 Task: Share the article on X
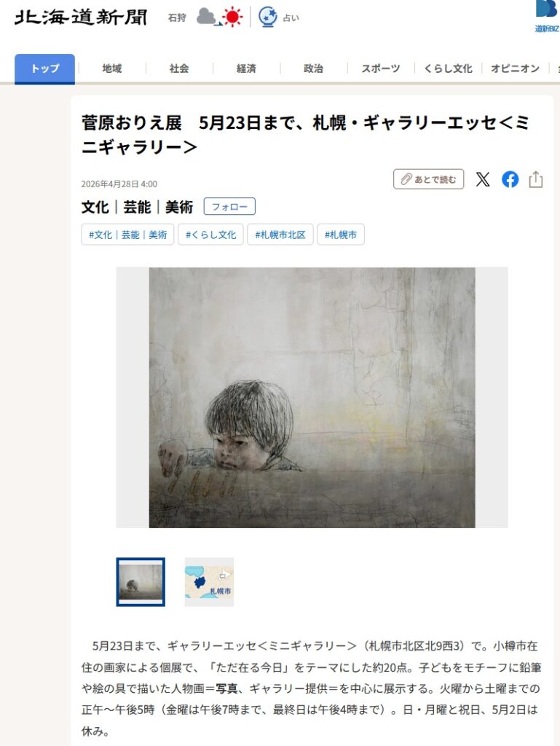[483, 179]
